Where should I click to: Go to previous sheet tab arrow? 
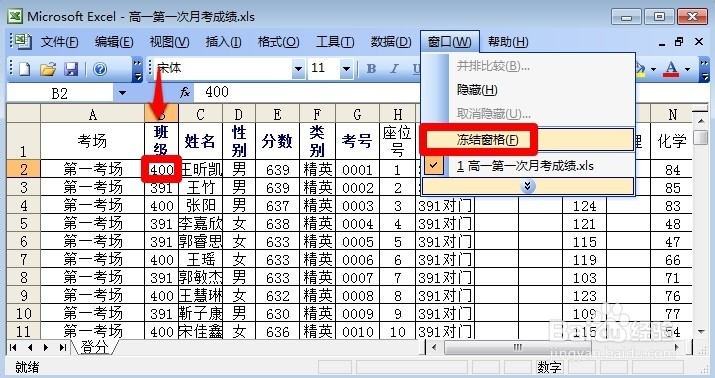[x=30, y=347]
